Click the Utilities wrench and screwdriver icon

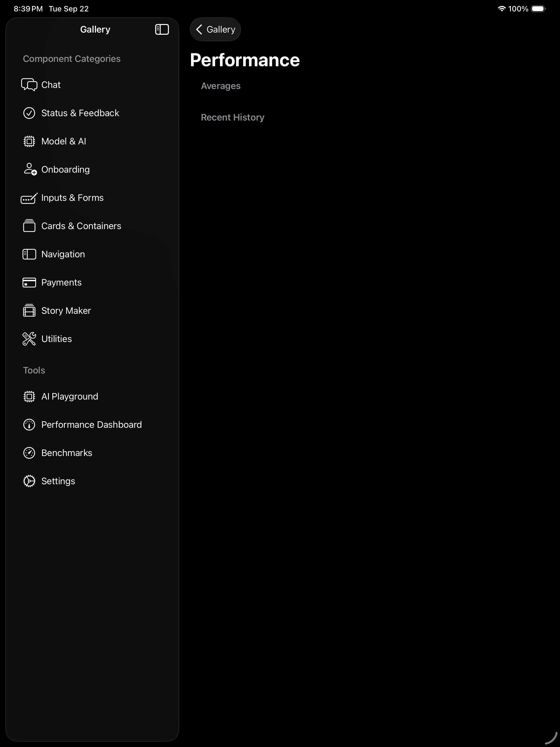[29, 339]
